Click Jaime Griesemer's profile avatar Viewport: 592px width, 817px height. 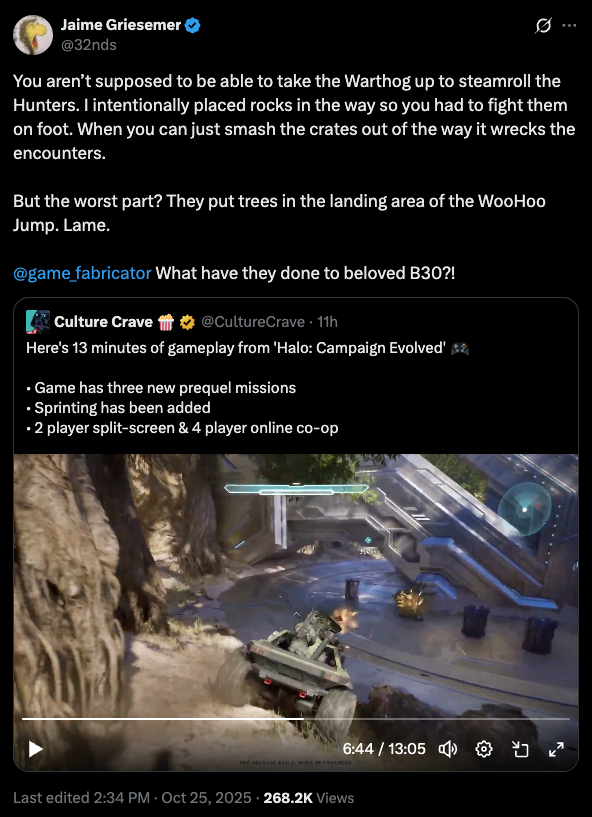(33, 35)
